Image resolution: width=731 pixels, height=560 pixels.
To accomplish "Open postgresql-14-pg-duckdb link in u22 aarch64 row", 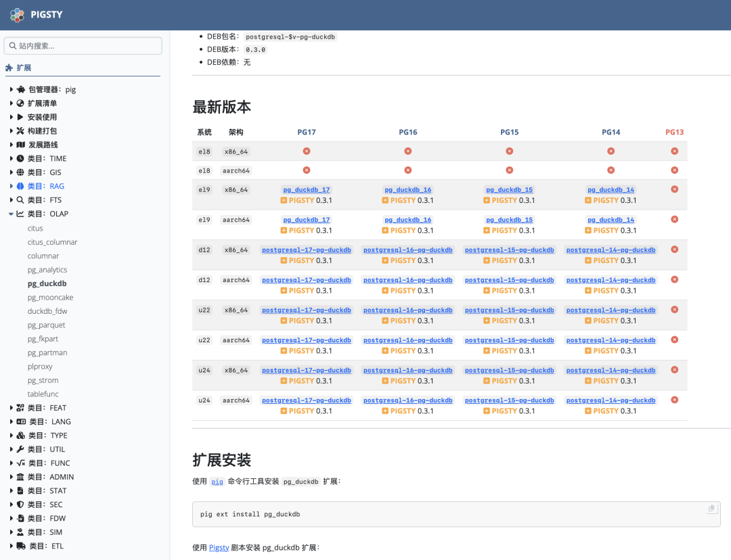I will [x=611, y=340].
